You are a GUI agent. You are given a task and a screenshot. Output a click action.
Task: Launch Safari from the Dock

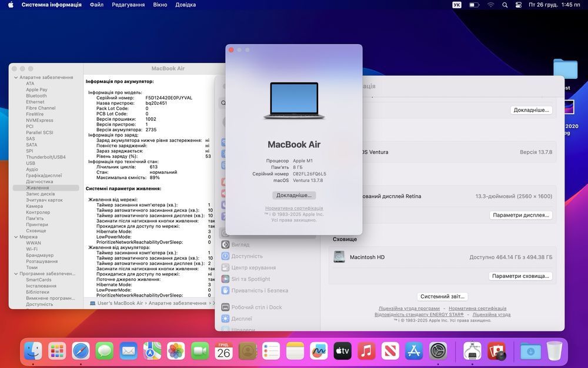coord(81,351)
